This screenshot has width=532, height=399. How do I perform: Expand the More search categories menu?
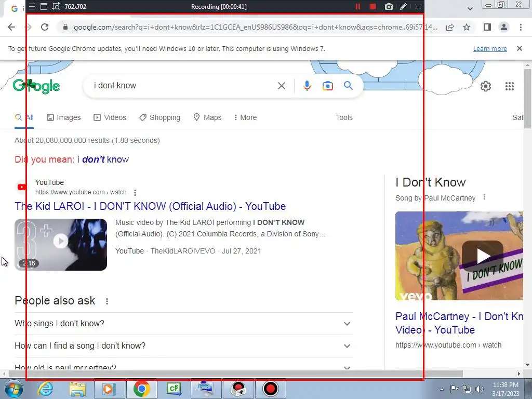click(245, 118)
